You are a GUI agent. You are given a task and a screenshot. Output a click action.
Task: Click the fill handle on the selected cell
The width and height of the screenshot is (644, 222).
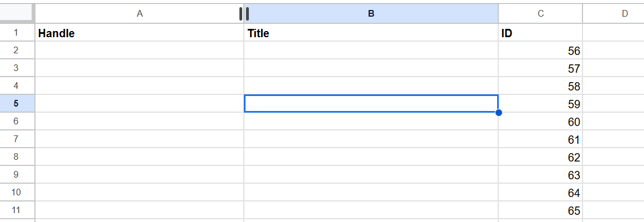click(x=498, y=113)
